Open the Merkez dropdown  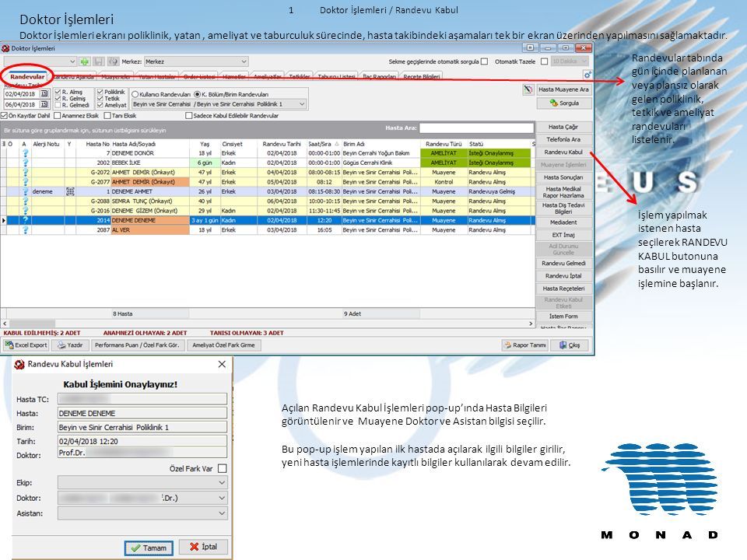[196, 61]
